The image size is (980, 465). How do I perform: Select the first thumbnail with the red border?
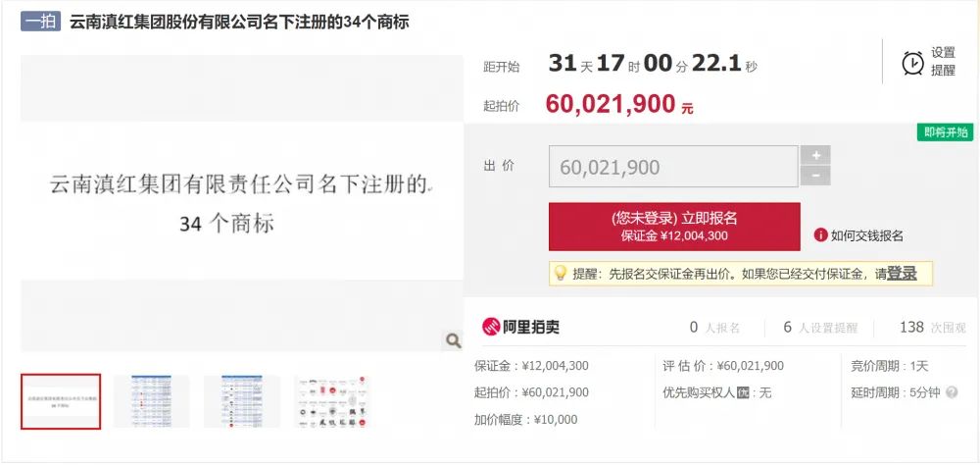coord(61,401)
